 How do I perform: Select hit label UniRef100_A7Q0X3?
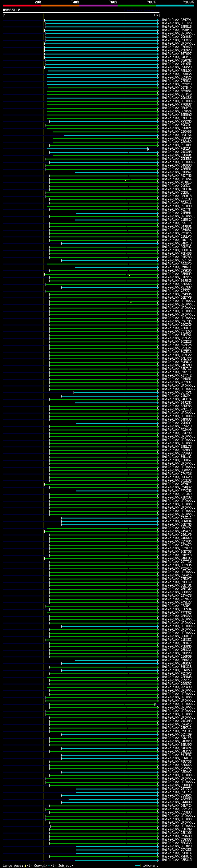(x=177, y=47)
